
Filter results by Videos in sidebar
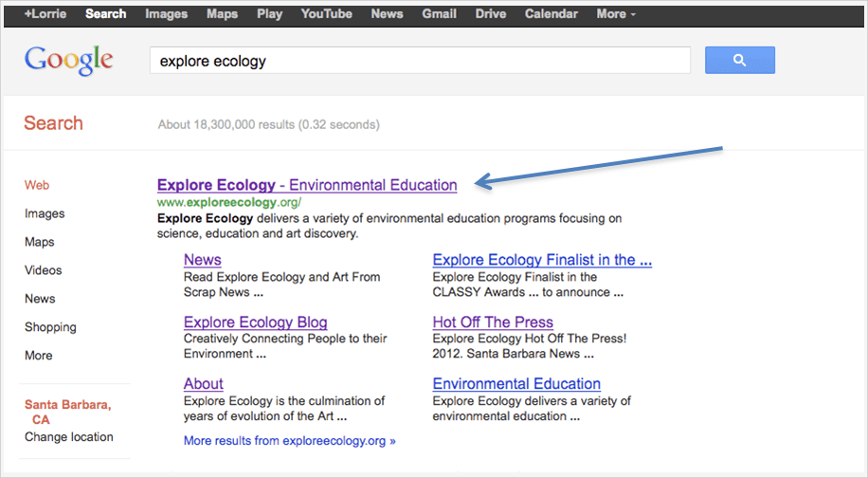[x=44, y=270]
